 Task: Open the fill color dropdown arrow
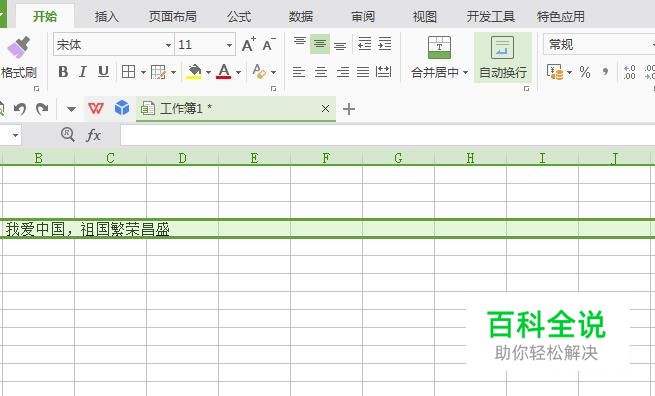[208, 73]
